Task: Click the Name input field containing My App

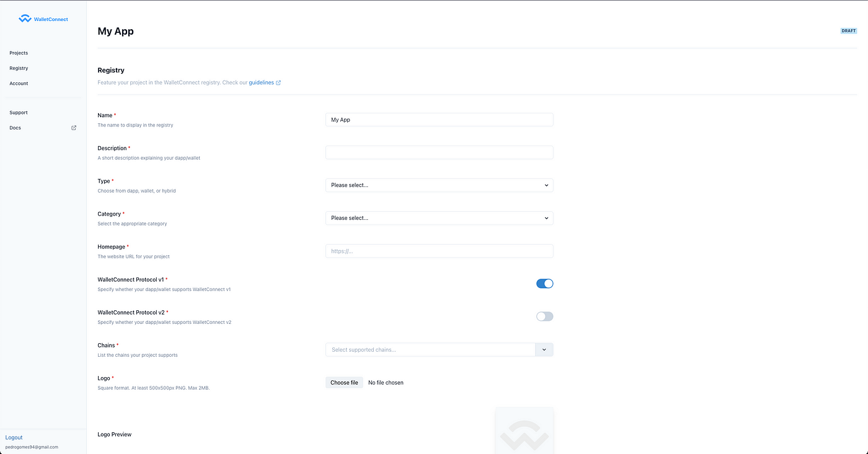Action: click(x=439, y=120)
